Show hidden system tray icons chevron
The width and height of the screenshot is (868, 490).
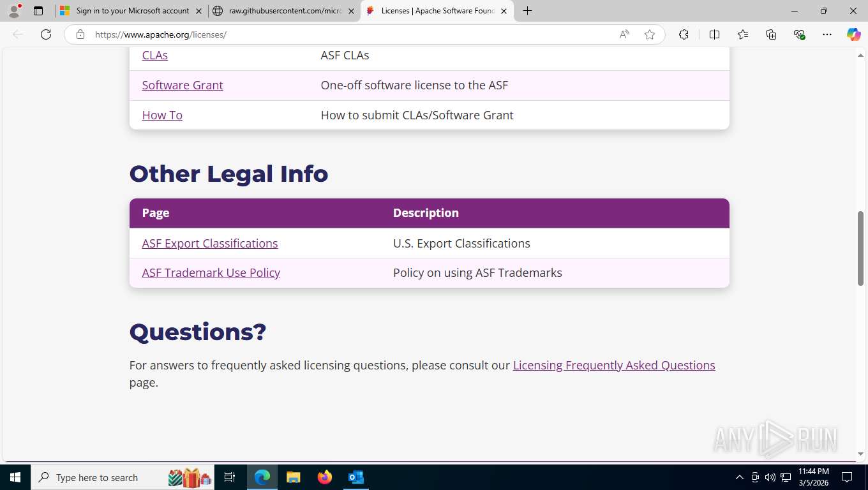[739, 477]
